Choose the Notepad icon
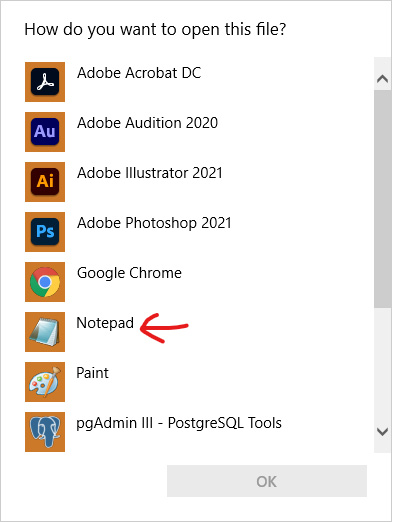 coord(45,332)
